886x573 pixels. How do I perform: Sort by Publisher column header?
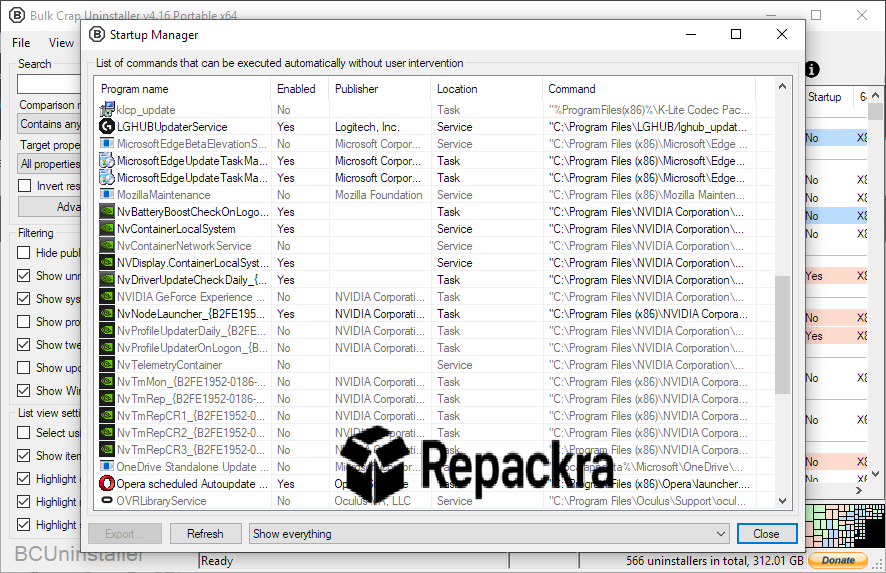(380, 89)
